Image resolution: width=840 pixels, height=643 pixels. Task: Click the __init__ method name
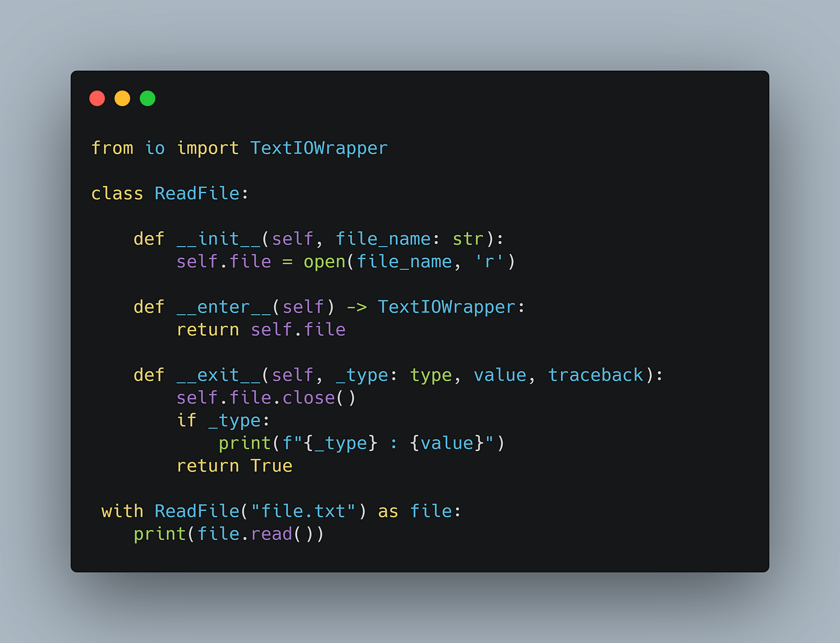tap(218, 239)
